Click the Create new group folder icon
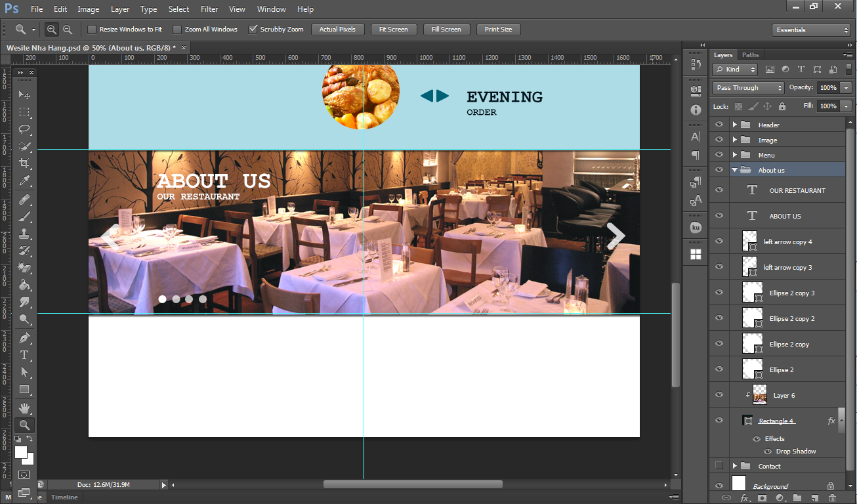Image resolution: width=857 pixels, height=504 pixels. [x=797, y=498]
